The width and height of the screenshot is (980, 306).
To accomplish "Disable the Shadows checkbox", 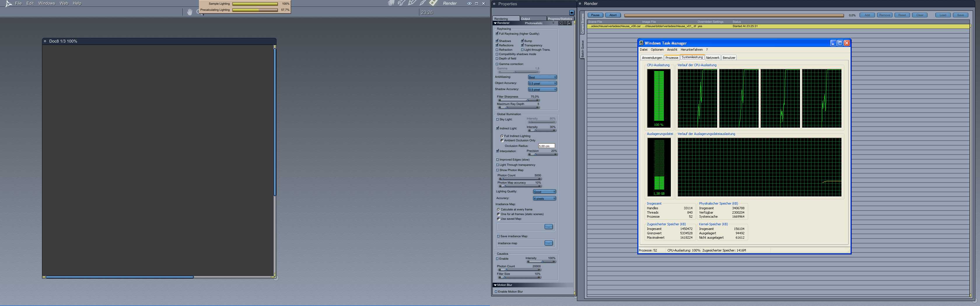I will 497,41.
